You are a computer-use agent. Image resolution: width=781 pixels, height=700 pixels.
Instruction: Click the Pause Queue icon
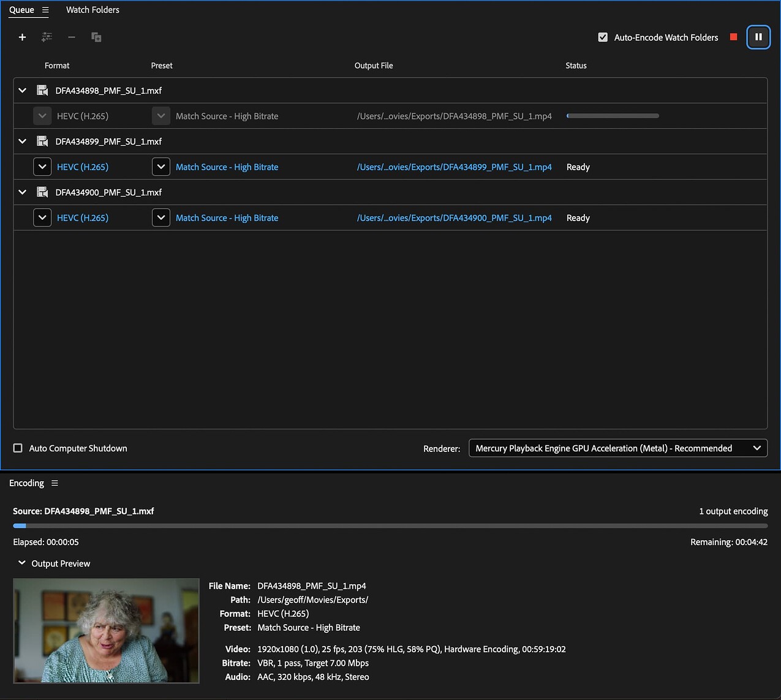pos(758,37)
